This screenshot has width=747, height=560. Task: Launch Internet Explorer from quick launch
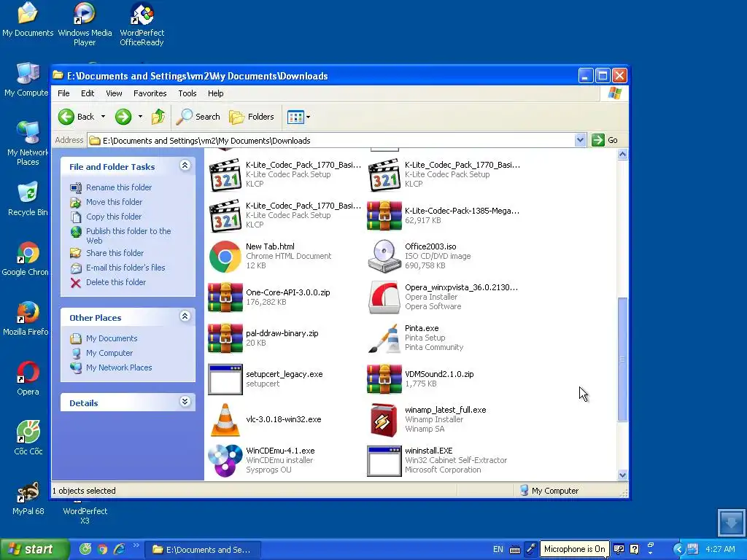[x=119, y=549]
